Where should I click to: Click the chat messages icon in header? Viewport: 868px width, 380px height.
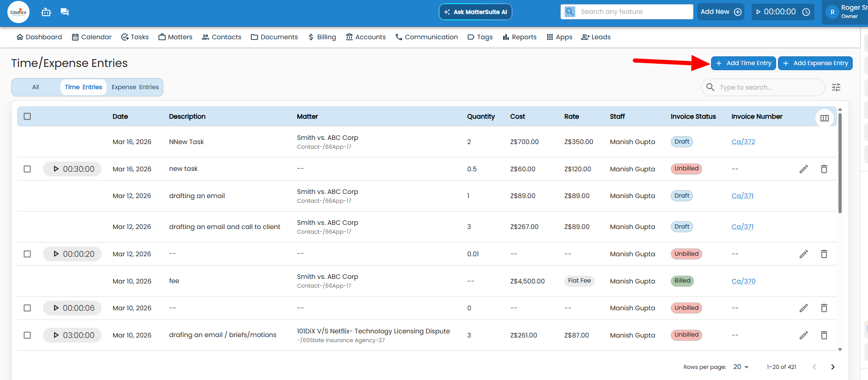tap(65, 12)
